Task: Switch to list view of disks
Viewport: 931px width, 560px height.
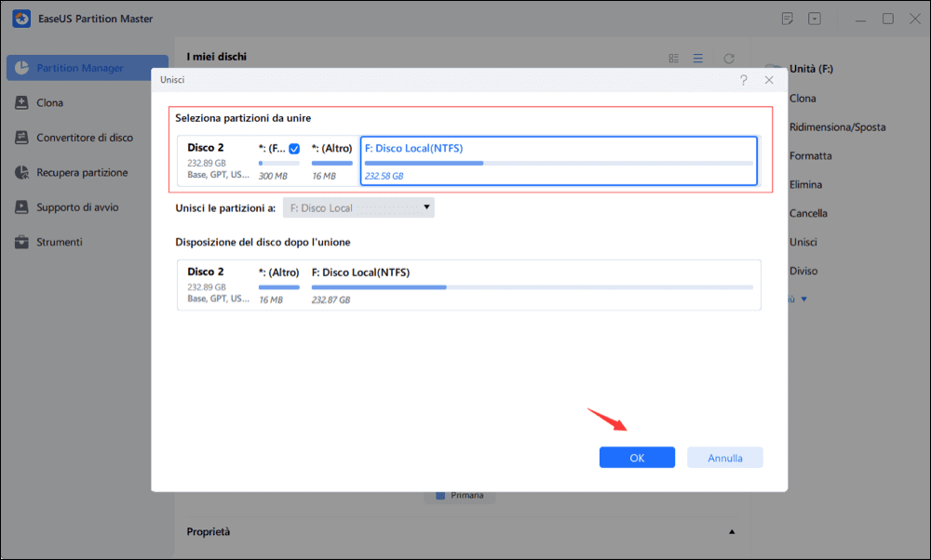Action: pos(697,58)
